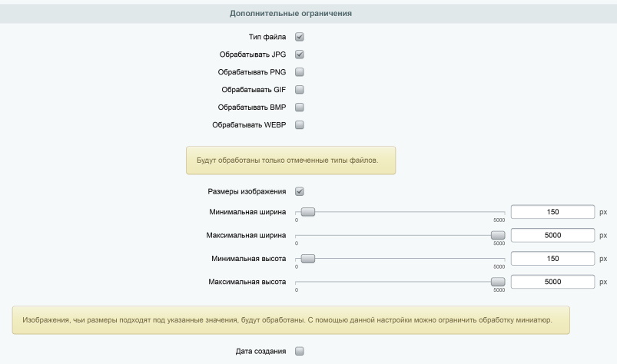
Task: Click into the 'Максимальная высота' value field
Action: (552, 283)
